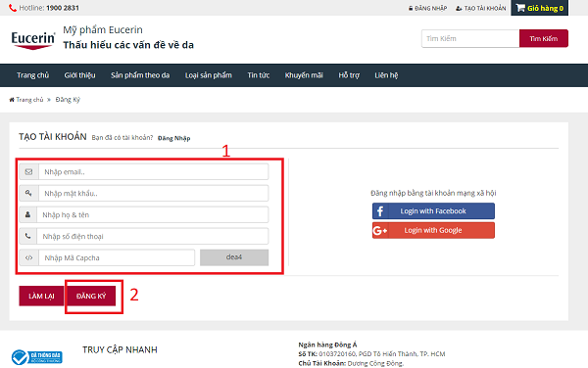Screen dimensions: 588x368
Task: Focus the Nhập mật khẩu input field
Action: [x=154, y=193]
